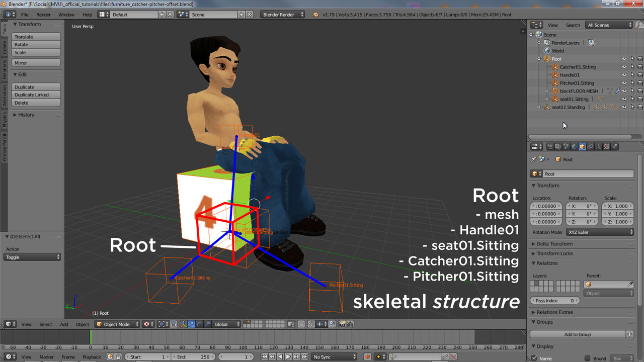This screenshot has width=644, height=362.
Task: Toggle renderability of seat01.Sitting camera icon
Action: click(x=640, y=99)
